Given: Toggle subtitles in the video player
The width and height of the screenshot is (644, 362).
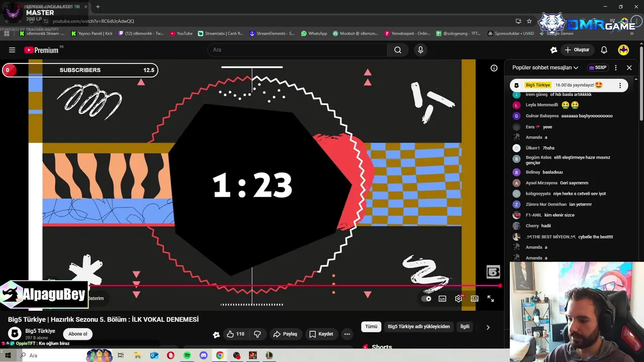Looking at the screenshot, I should (442, 299).
